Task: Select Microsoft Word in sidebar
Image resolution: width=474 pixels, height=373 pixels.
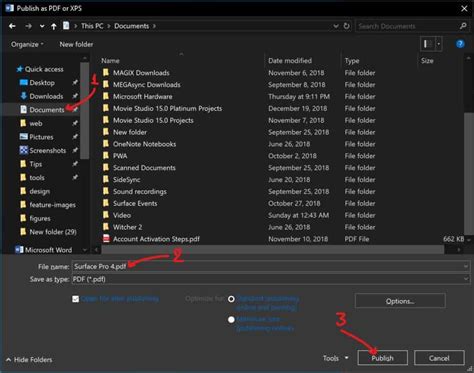Action: tap(43, 250)
